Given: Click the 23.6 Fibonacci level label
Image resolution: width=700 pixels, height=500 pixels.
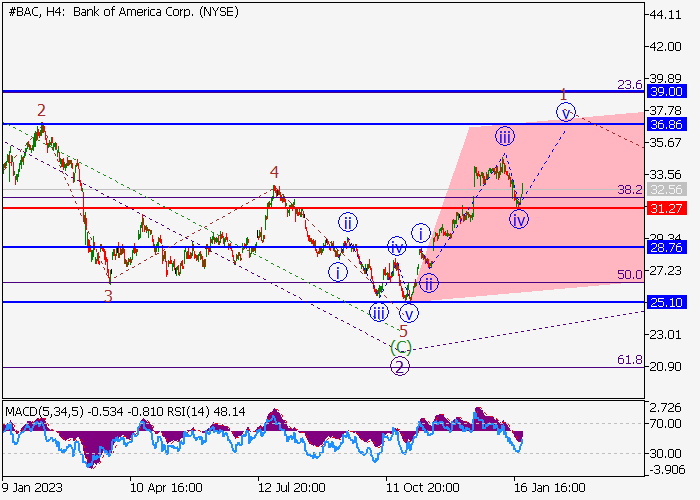Looking at the screenshot, I should [630, 84].
